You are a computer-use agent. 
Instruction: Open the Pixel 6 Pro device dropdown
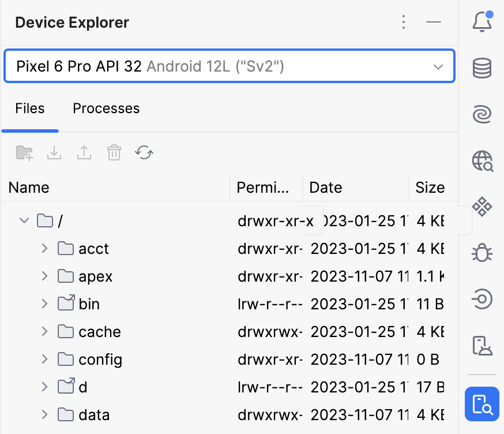click(x=229, y=66)
